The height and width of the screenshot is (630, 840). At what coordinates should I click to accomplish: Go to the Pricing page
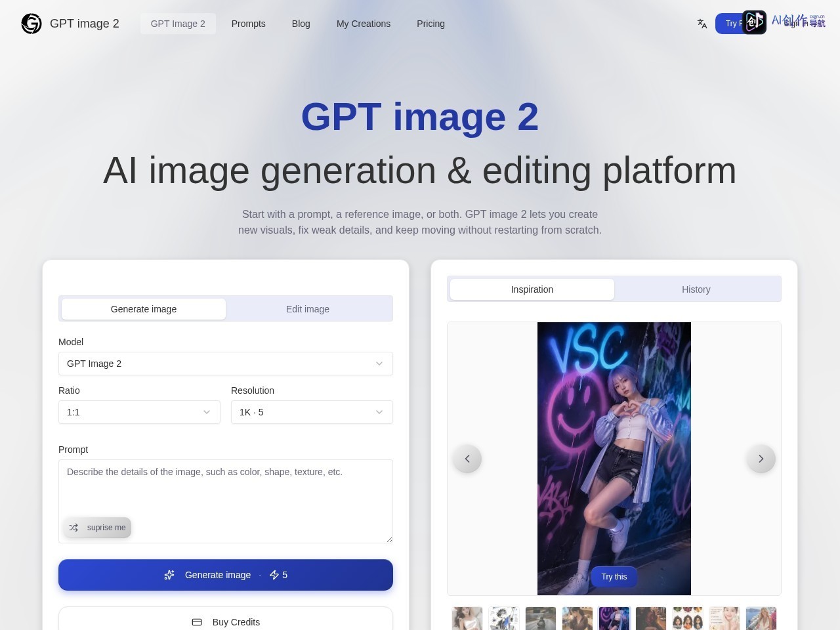pyautogui.click(x=430, y=24)
